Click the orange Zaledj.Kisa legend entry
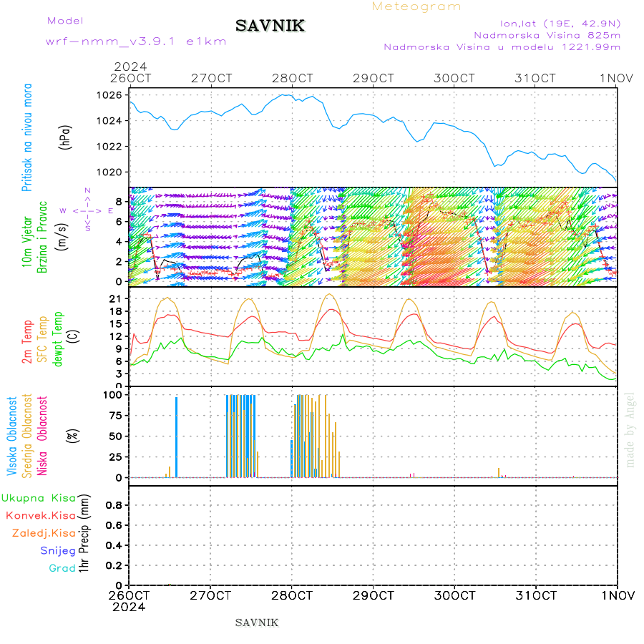Viewport: 644px width, 644px height. point(44,534)
